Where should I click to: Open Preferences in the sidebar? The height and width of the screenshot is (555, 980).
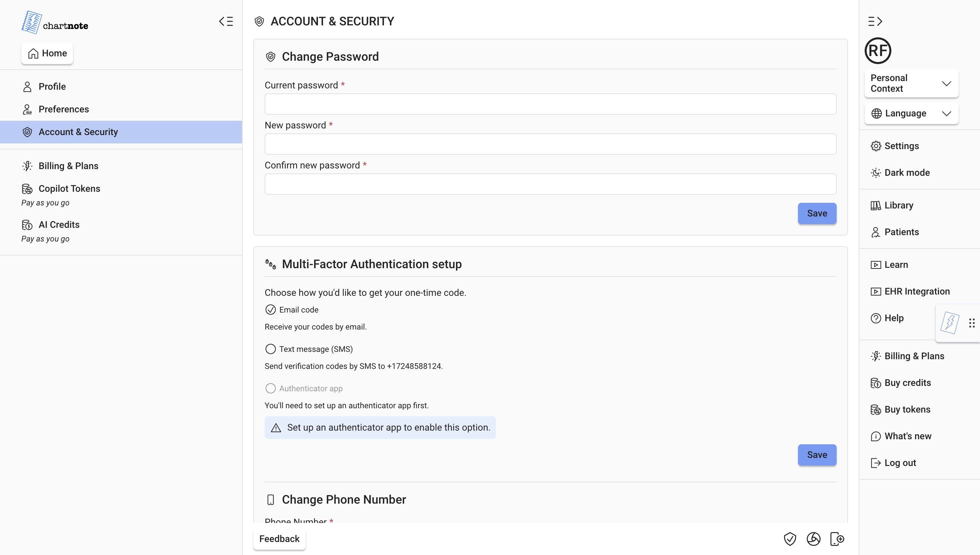pos(63,109)
